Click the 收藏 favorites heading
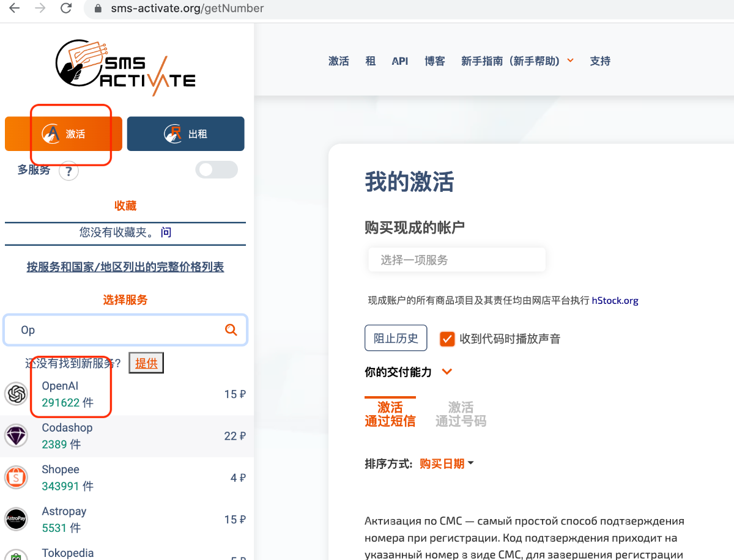 click(125, 206)
